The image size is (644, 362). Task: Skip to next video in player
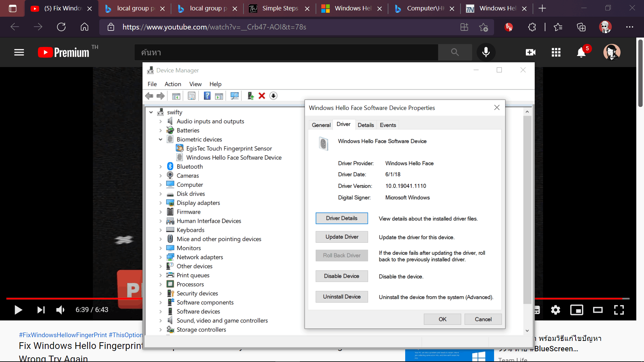[41, 310]
